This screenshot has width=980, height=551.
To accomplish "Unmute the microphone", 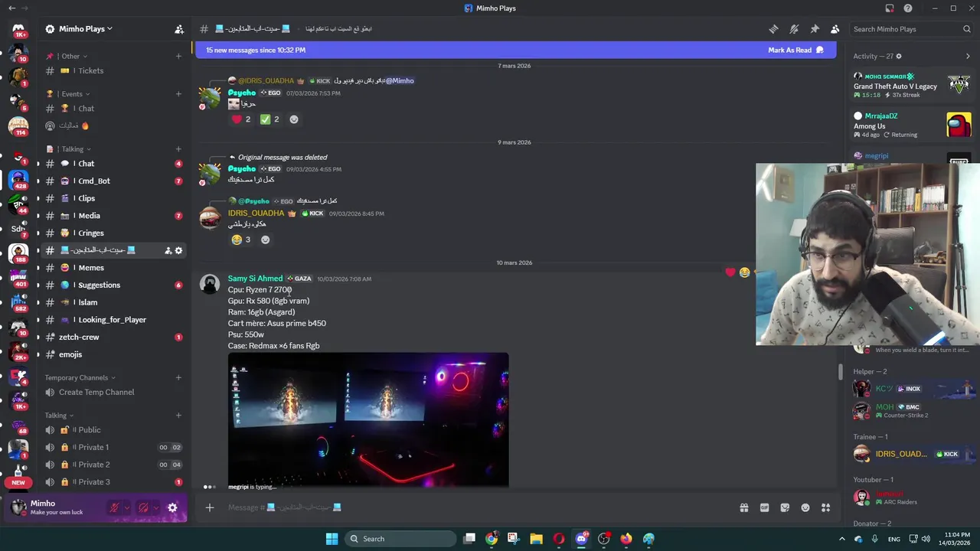I will tap(114, 507).
